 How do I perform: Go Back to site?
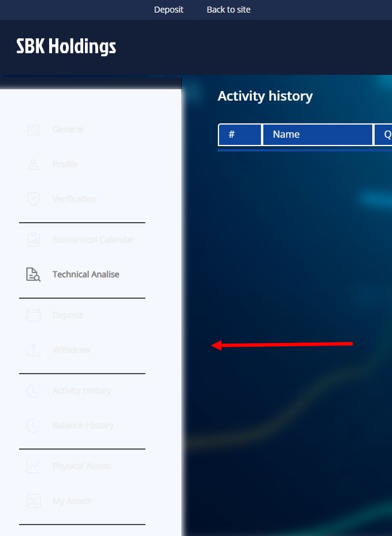pyautogui.click(x=229, y=10)
